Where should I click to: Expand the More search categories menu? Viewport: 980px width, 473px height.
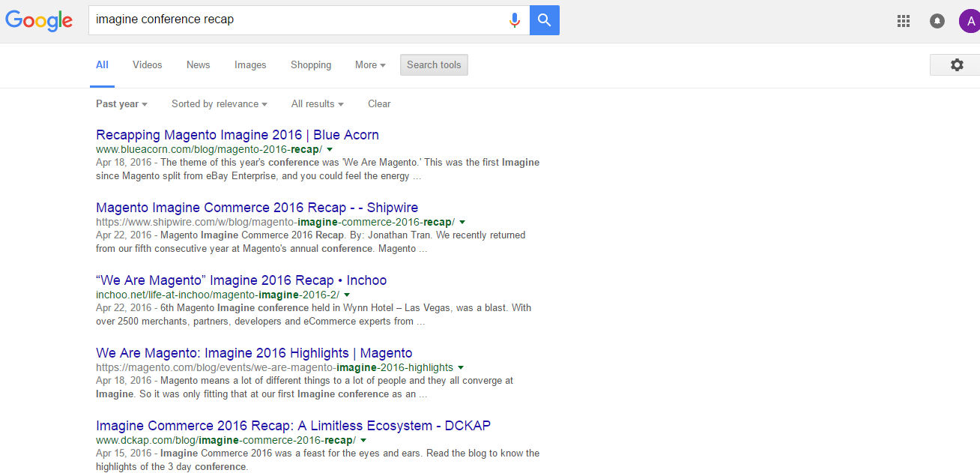pyautogui.click(x=370, y=65)
